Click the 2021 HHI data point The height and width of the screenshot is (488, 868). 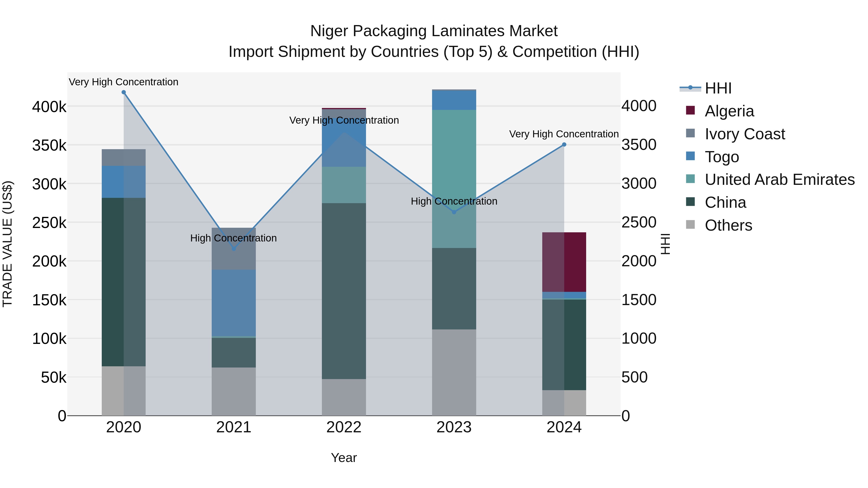point(234,248)
